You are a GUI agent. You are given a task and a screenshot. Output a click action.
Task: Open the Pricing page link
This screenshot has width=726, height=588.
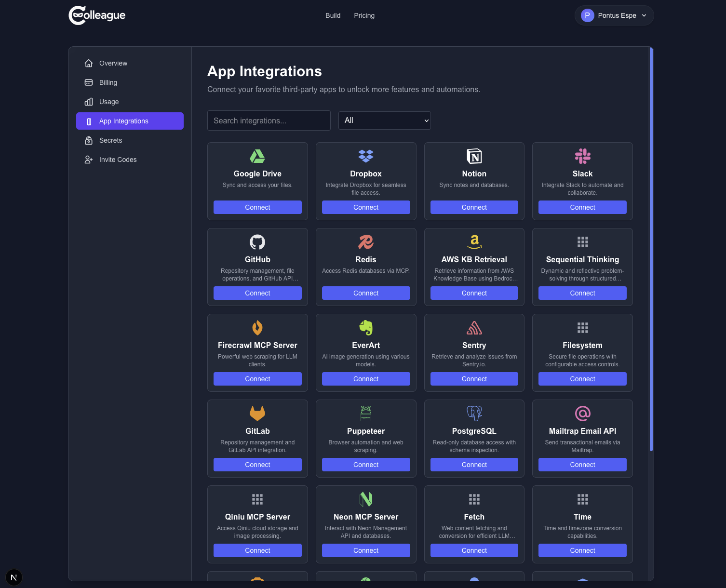pos(364,15)
